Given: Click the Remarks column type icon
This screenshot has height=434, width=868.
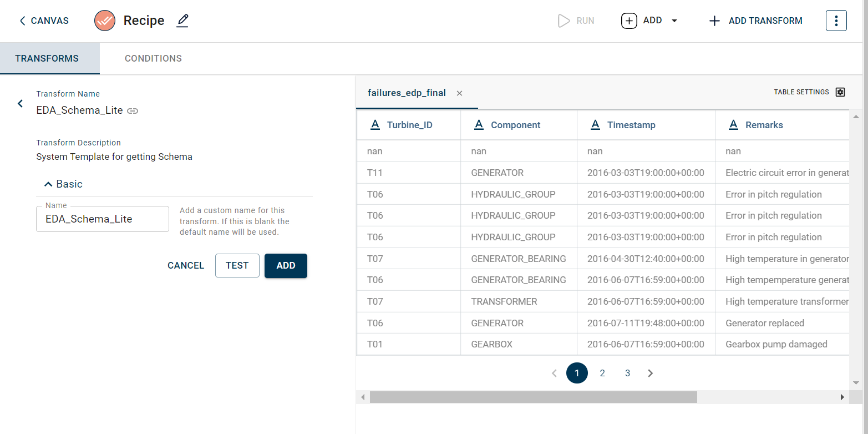Looking at the screenshot, I should tap(733, 125).
